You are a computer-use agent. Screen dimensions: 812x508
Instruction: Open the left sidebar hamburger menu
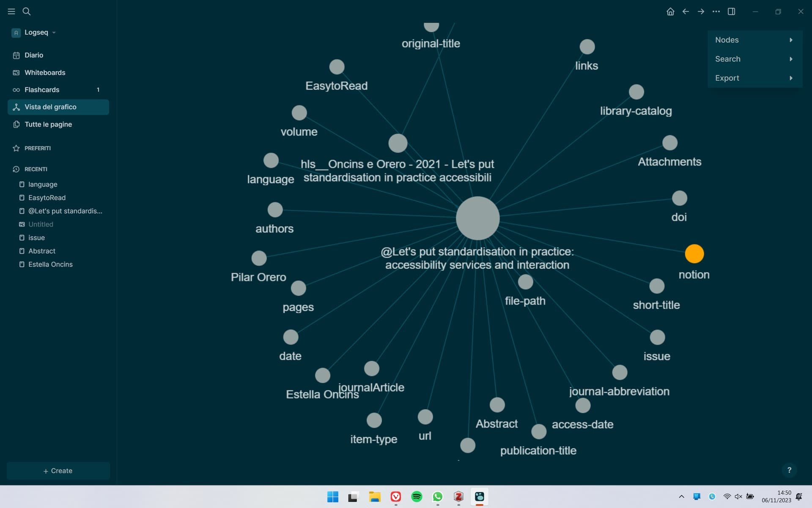(x=11, y=11)
